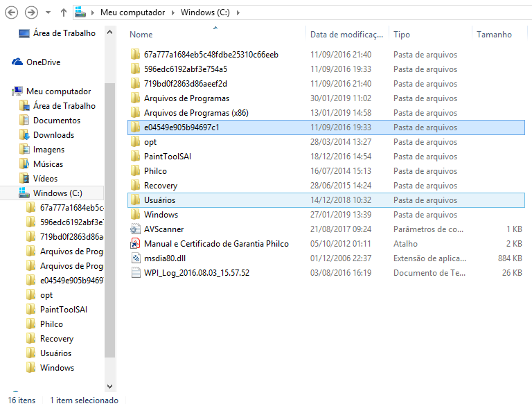
Task: Sort files by the Tamanho column
Action: [494, 34]
